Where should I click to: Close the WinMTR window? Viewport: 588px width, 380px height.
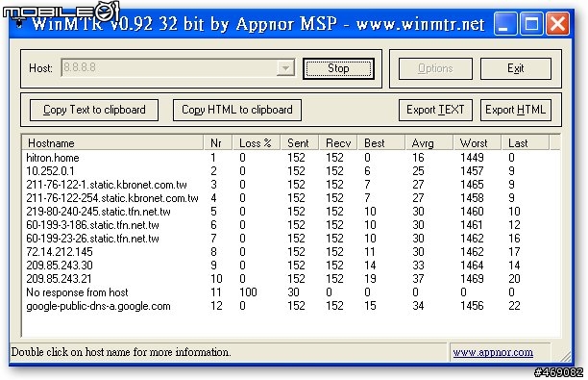[557, 24]
